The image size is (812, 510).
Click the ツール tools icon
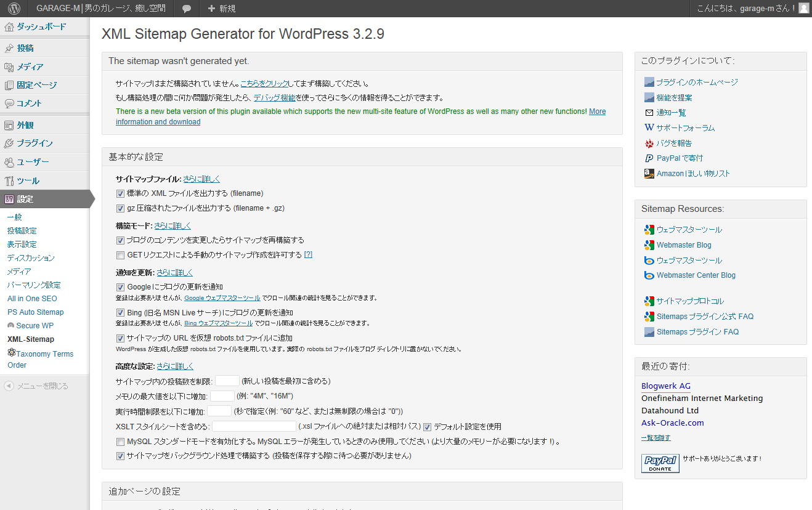coord(9,180)
